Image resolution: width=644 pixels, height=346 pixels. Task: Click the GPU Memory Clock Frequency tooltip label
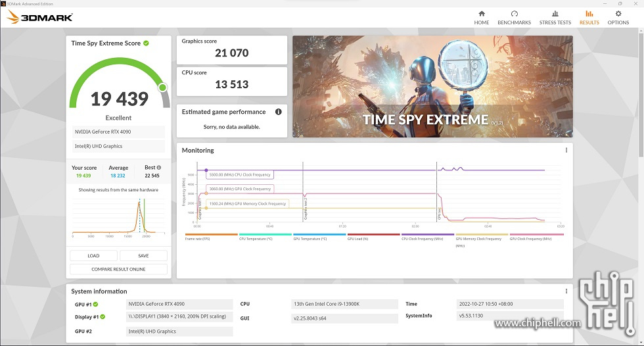(x=248, y=203)
